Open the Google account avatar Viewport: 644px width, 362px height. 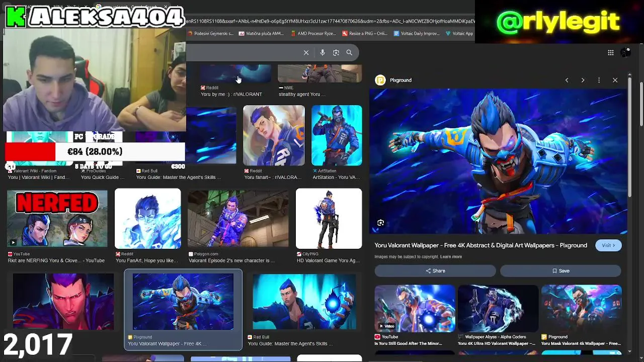tap(625, 52)
